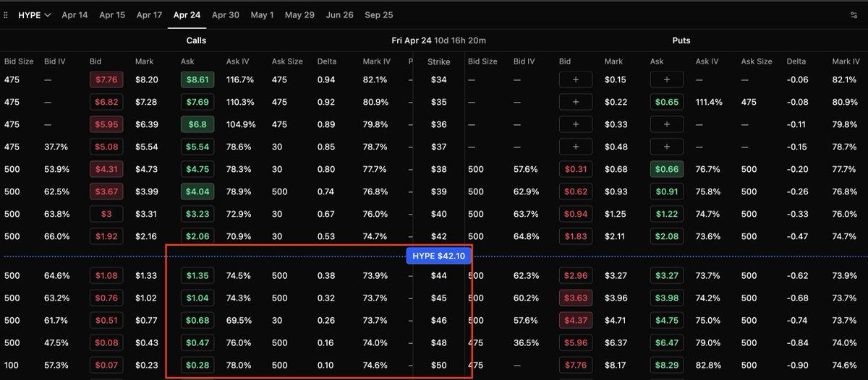Select call bid $3.67 button
This screenshot has height=380, width=868.
pos(106,191)
